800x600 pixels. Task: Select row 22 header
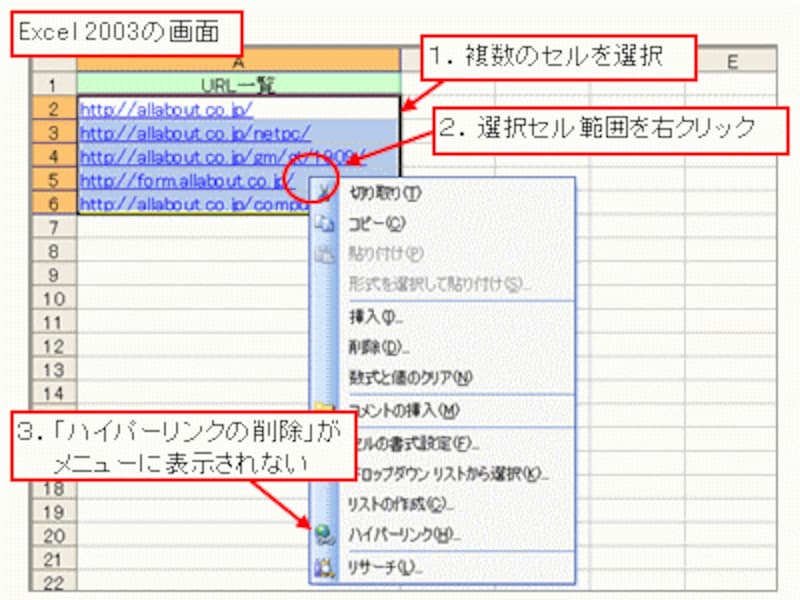click(54, 583)
